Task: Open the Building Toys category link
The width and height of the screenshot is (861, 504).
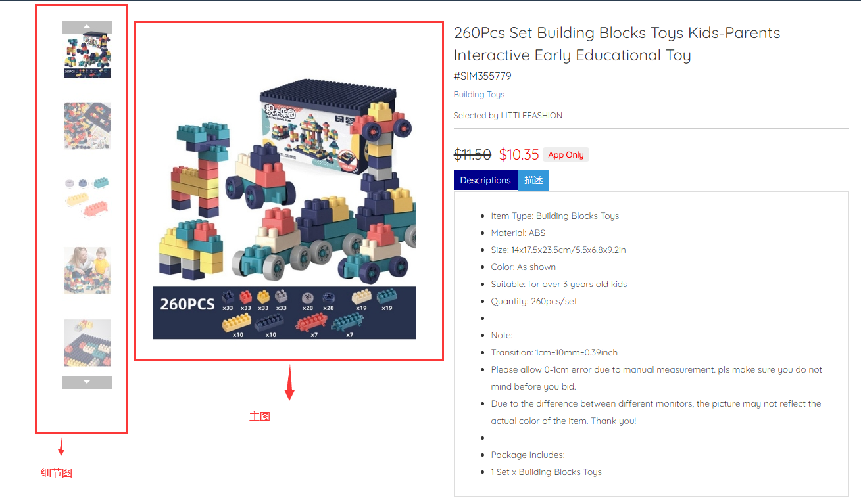Action: pyautogui.click(x=479, y=95)
